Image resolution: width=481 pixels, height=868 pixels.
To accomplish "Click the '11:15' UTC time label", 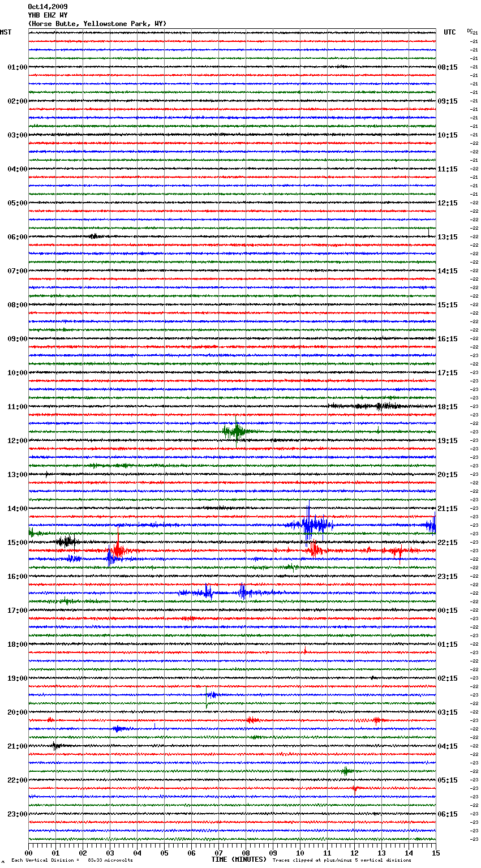I will click(448, 169).
